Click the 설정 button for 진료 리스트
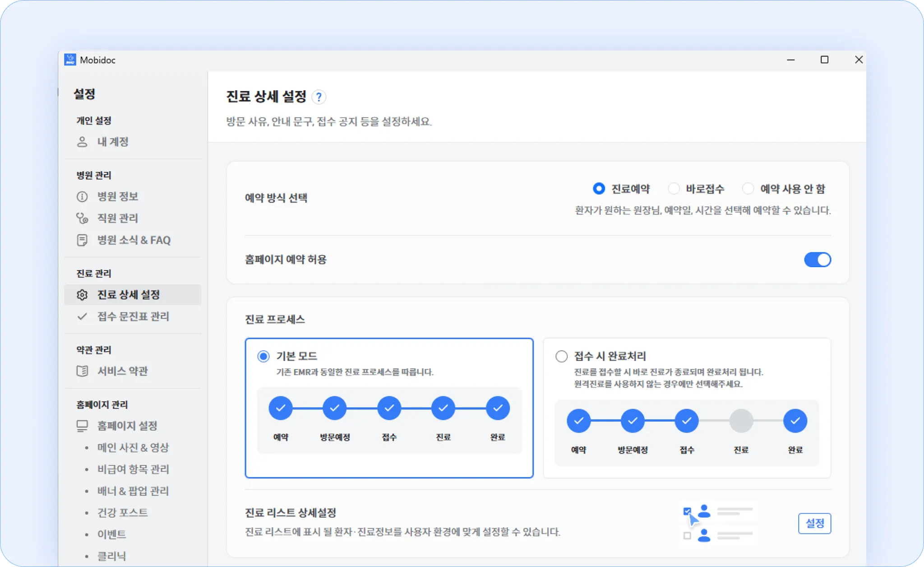The image size is (924, 567). pos(814,523)
